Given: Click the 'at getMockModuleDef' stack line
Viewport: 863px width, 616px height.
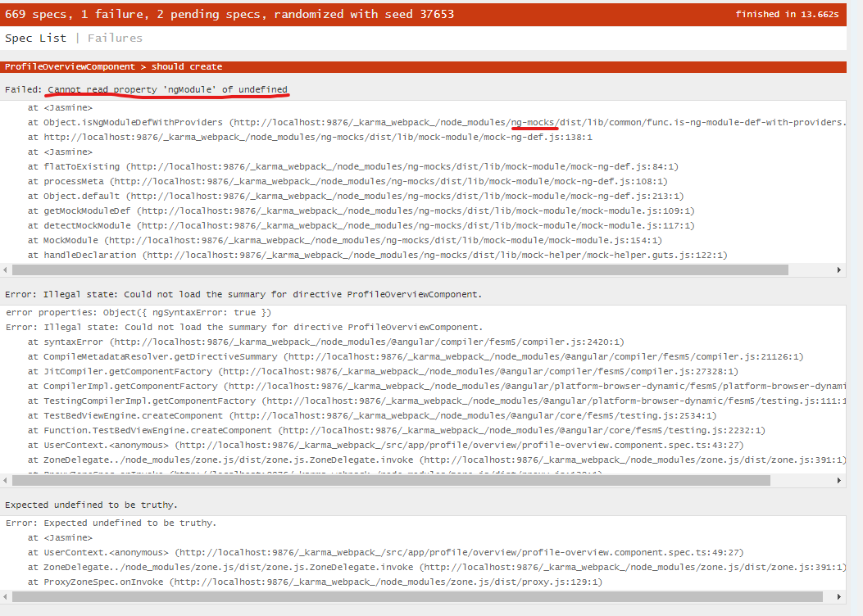Looking at the screenshot, I should 361,211.
